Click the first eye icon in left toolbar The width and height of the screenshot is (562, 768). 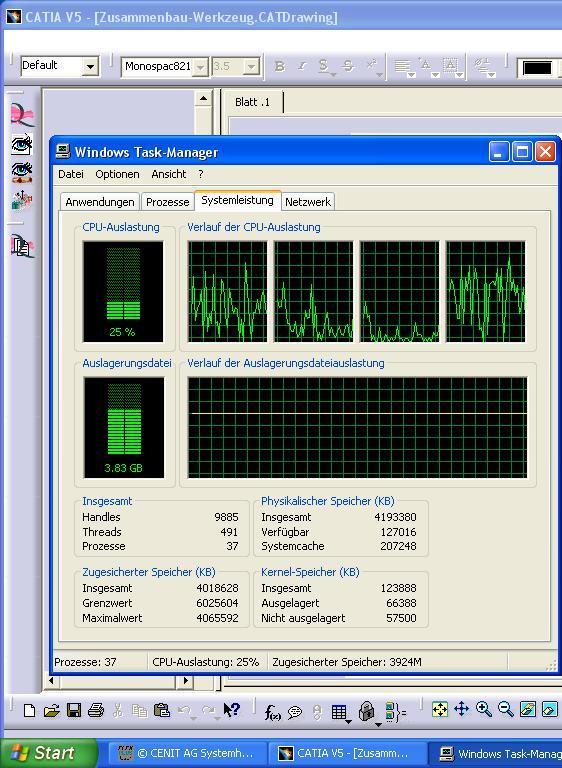click(x=22, y=145)
